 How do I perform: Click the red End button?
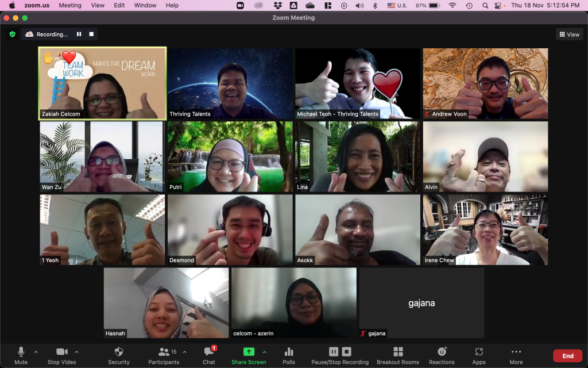click(x=567, y=356)
